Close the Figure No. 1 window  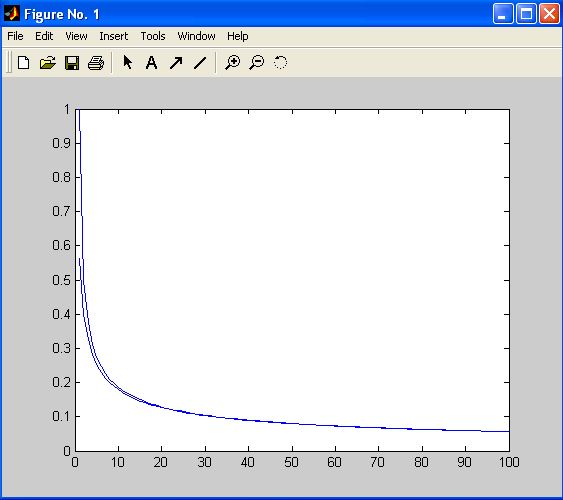(x=549, y=14)
